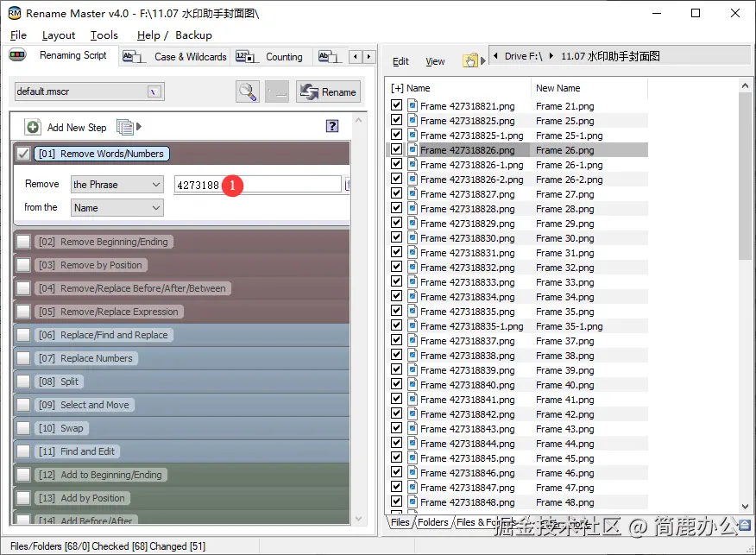Sort by New Name column header
This screenshot has height=555, width=756.
pyautogui.click(x=589, y=88)
